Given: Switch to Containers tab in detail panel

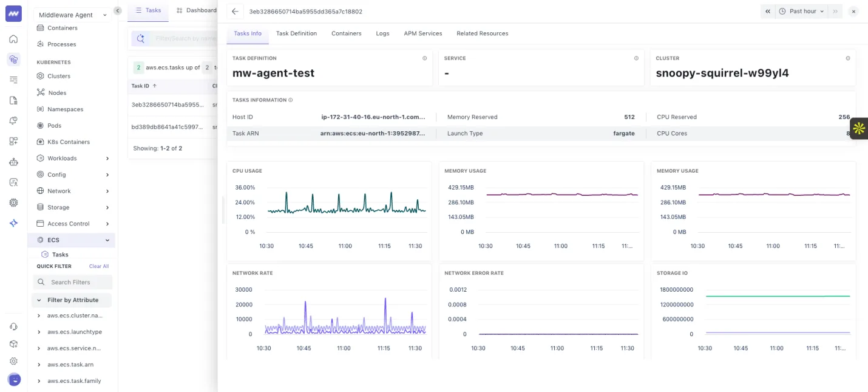Looking at the screenshot, I should pos(347,33).
